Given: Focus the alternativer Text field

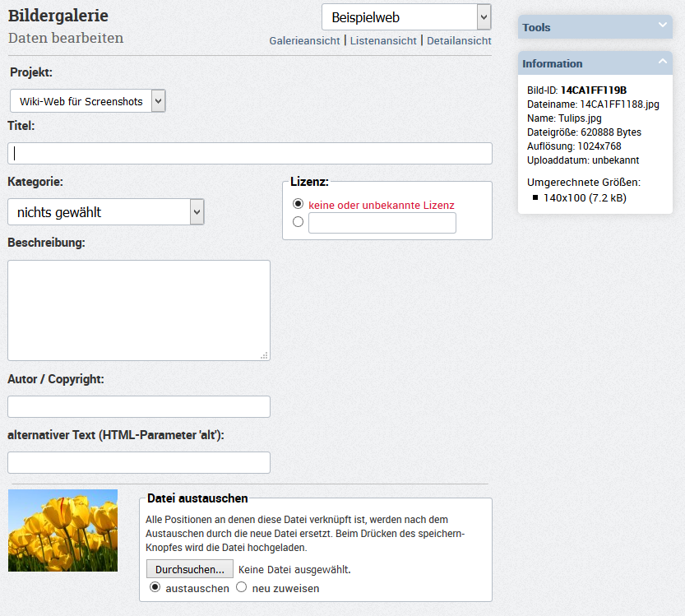Looking at the screenshot, I should click(139, 463).
